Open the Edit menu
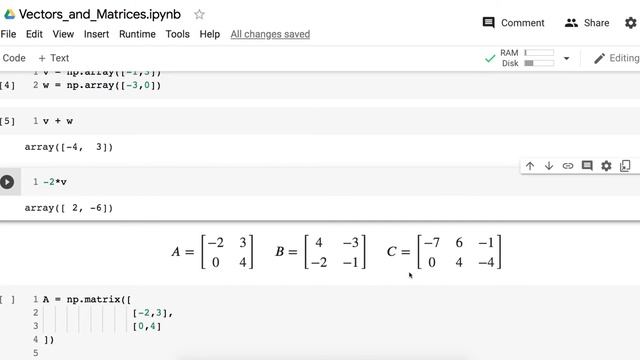 (34, 34)
